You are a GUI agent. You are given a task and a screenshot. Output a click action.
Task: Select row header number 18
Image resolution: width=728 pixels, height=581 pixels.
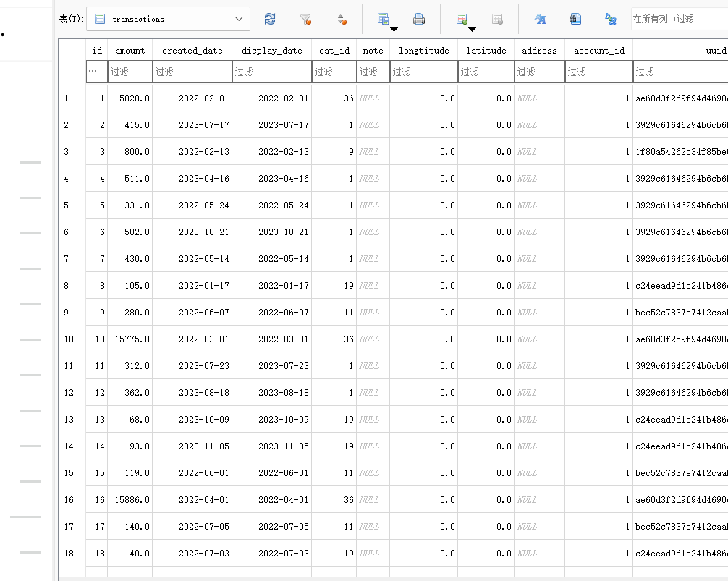point(72,554)
